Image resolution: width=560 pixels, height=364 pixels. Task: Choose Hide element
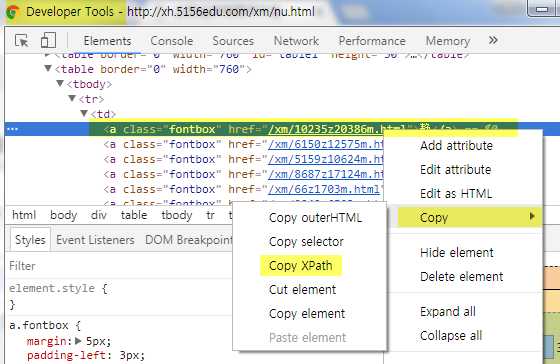click(x=457, y=253)
